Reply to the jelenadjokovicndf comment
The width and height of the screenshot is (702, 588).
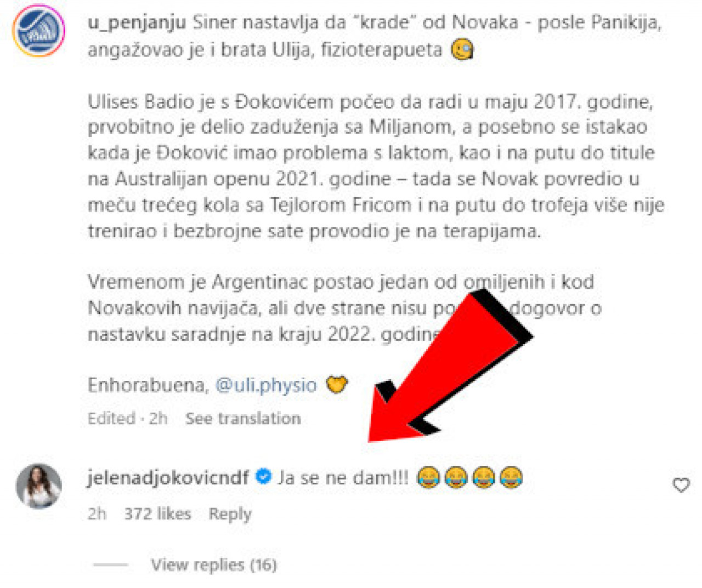(230, 514)
